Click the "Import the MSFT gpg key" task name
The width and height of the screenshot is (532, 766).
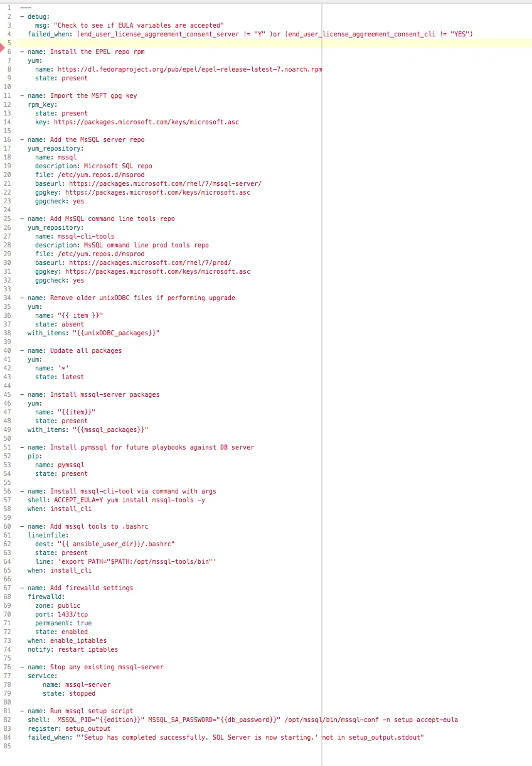pos(93,95)
